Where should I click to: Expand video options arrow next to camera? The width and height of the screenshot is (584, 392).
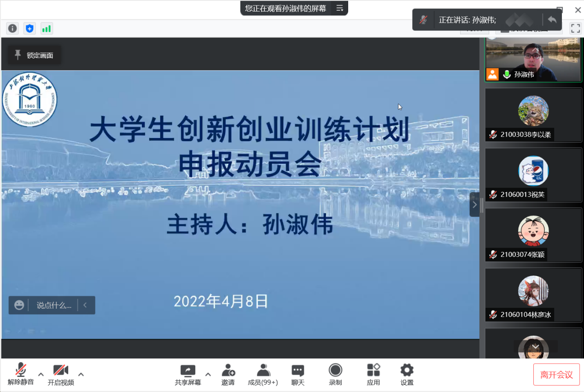pyautogui.click(x=81, y=374)
